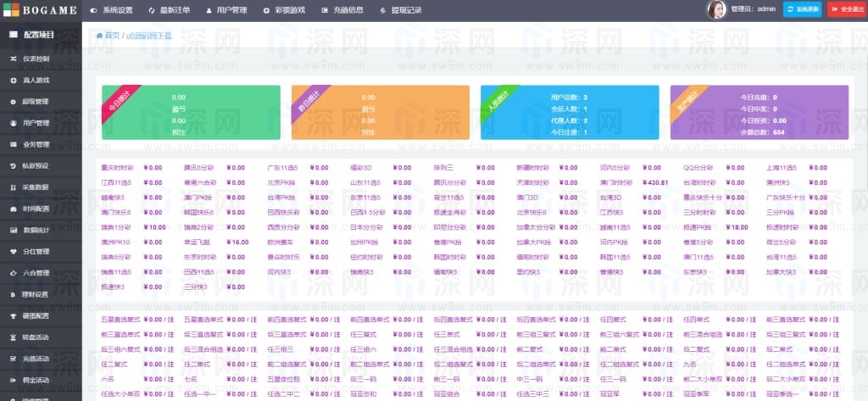Open 提现记录 in the top bar

point(401,10)
